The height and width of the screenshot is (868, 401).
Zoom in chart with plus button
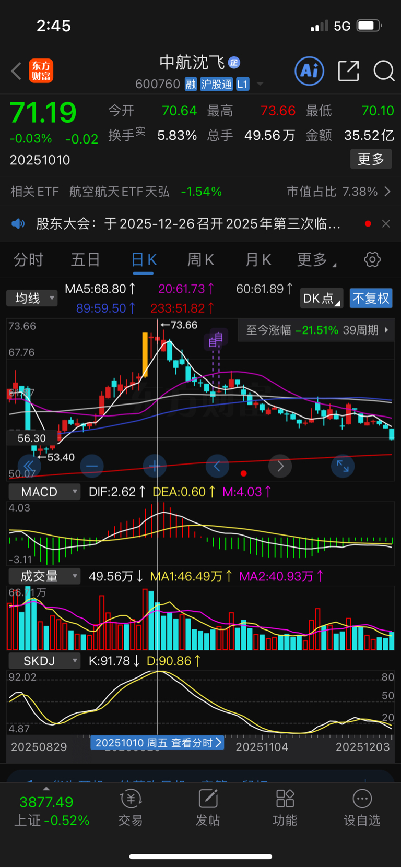pyautogui.click(x=155, y=466)
